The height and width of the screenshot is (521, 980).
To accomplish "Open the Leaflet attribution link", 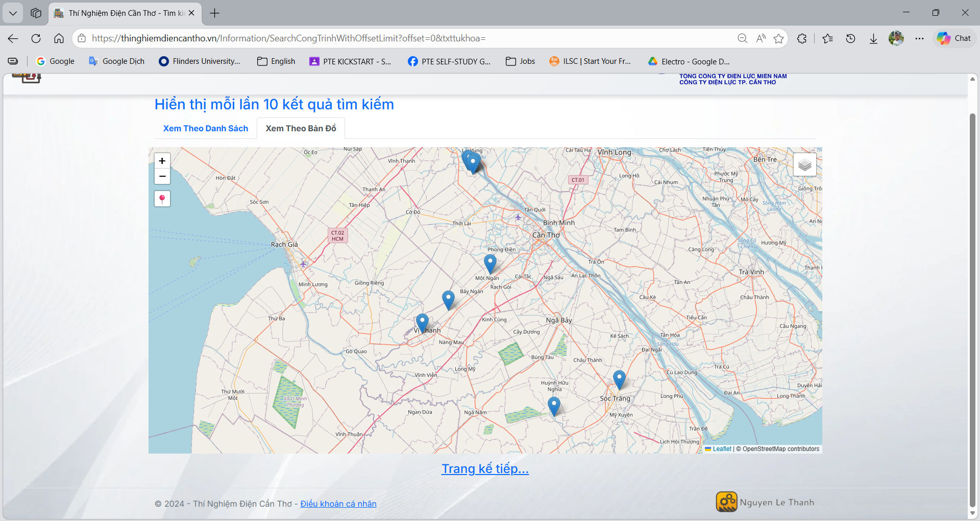I will [x=722, y=449].
